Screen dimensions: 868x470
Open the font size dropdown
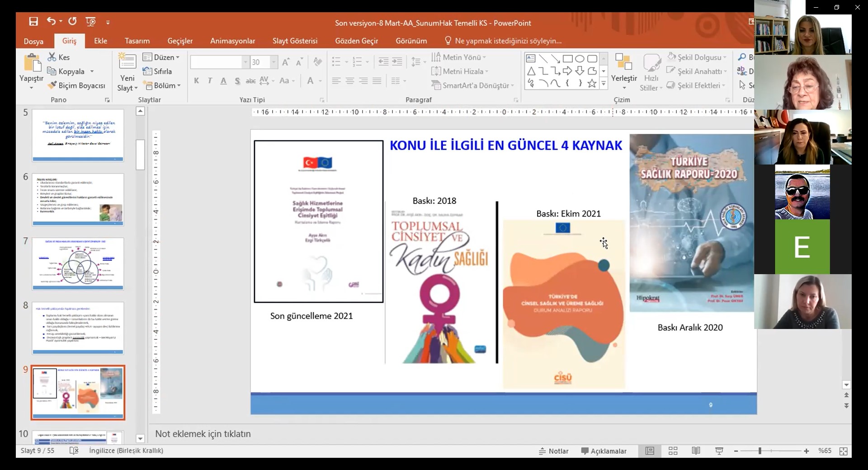pos(274,62)
